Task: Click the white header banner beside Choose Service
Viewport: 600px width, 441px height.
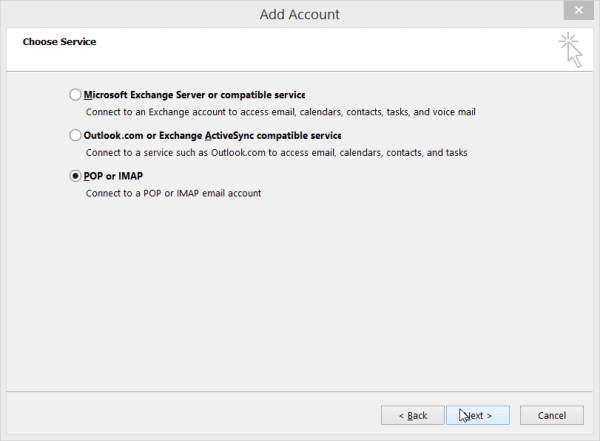Action: (x=306, y=50)
